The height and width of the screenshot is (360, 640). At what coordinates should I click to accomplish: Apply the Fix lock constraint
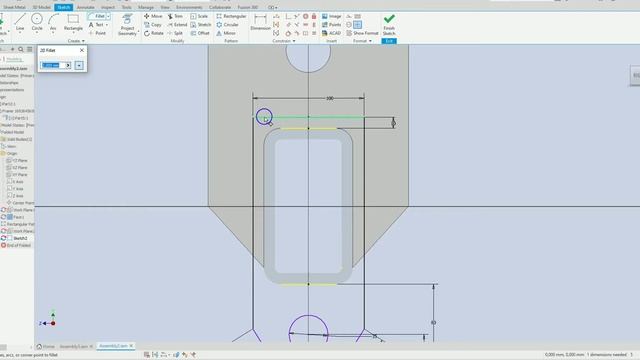314,16
